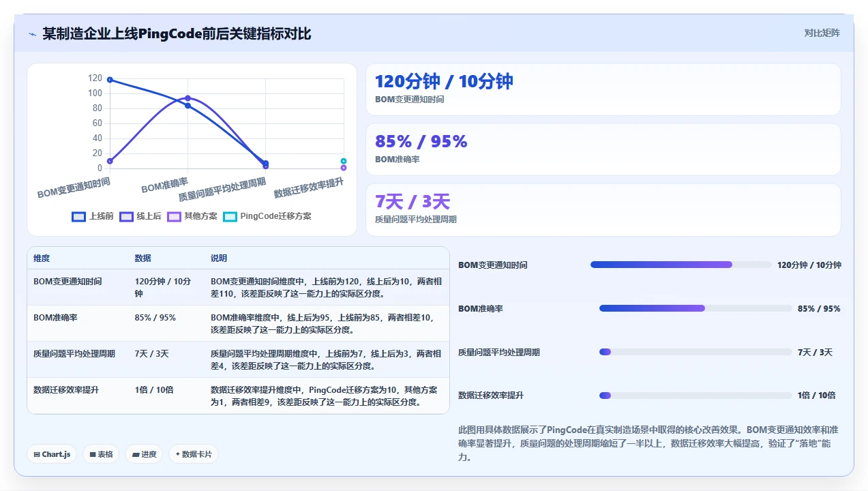Click the BOM变更通知时间 progress bar
Viewport: 868px width, 491px height.
pyautogui.click(x=681, y=265)
